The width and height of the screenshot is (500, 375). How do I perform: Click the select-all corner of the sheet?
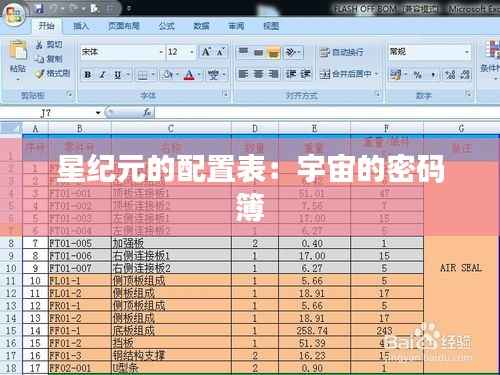coord(11,128)
